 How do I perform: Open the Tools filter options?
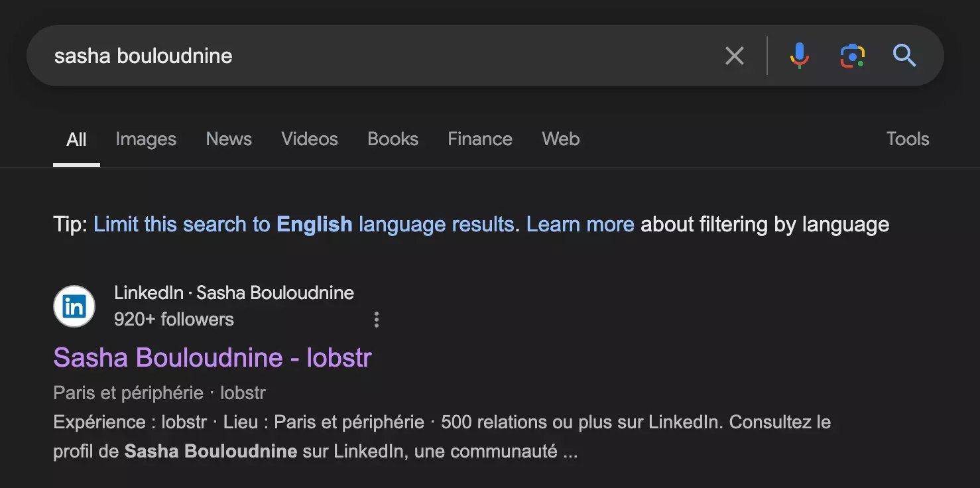coord(907,139)
